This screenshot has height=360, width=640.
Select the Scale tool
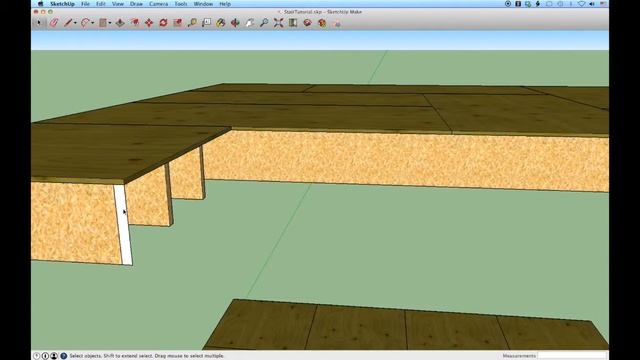(178, 23)
